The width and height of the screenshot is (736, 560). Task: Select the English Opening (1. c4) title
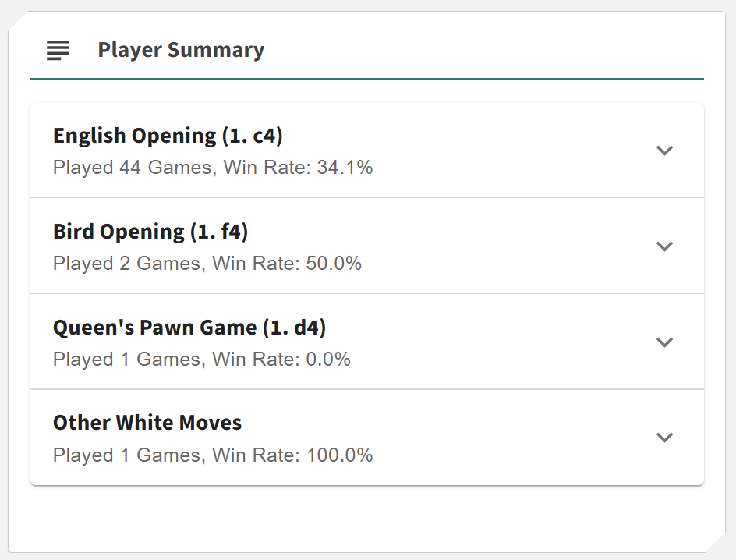pyautogui.click(x=168, y=136)
